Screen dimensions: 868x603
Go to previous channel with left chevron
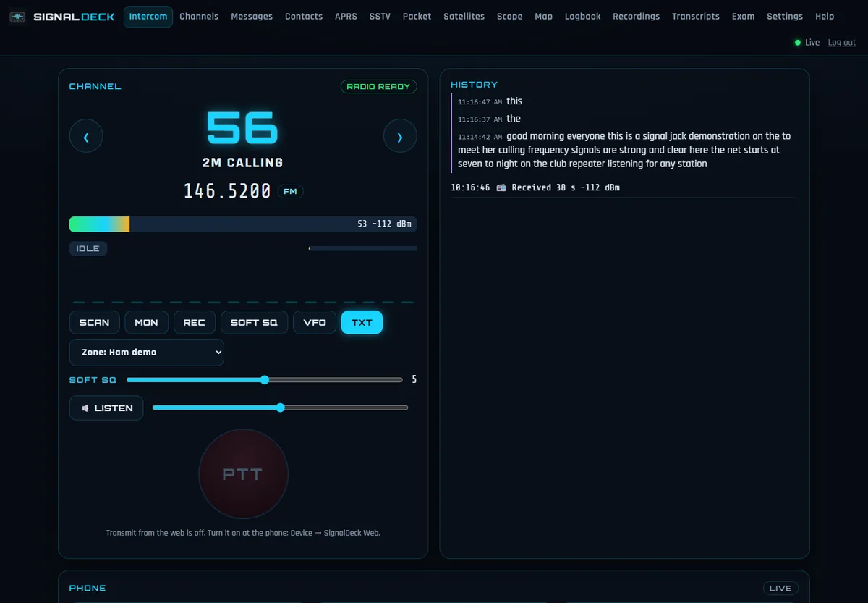coord(86,136)
